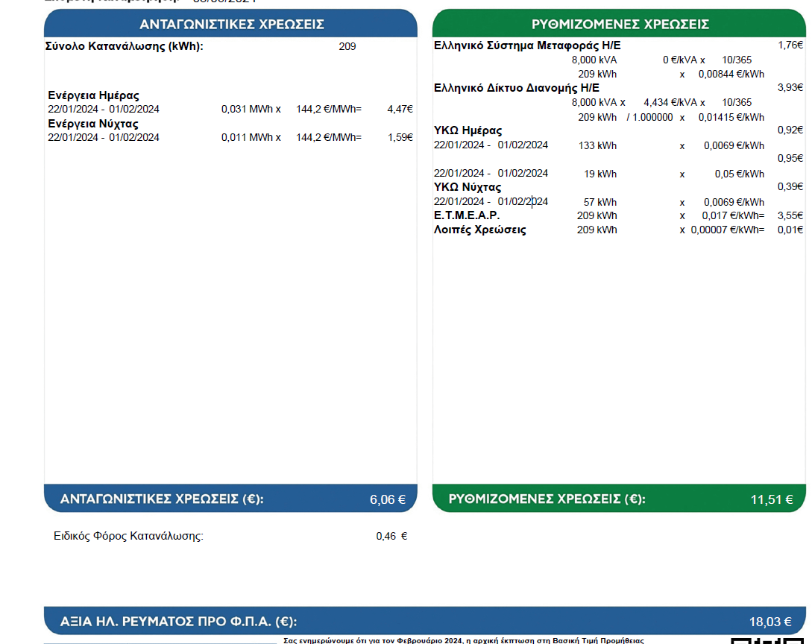Click date range in the 19 kWh row
The width and height of the screenshot is (812, 644).
click(491, 174)
